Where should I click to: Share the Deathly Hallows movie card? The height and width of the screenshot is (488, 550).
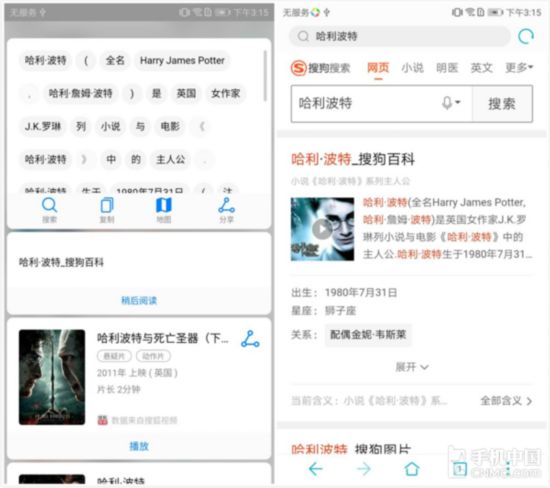click(x=250, y=339)
